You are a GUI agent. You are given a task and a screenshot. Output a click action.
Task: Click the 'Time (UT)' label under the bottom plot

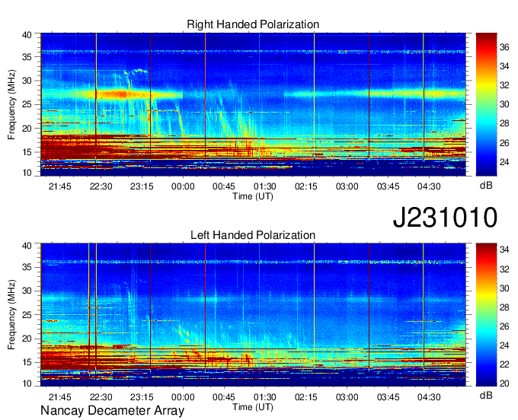coord(253,407)
